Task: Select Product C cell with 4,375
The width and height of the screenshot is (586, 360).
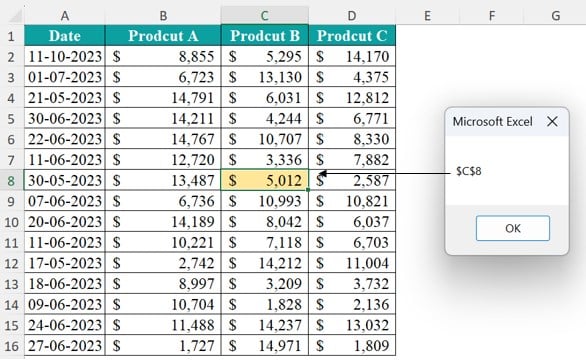Action: (x=352, y=77)
